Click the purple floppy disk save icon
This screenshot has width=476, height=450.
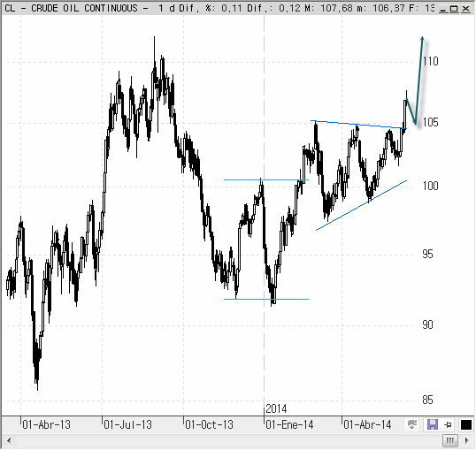click(433, 424)
